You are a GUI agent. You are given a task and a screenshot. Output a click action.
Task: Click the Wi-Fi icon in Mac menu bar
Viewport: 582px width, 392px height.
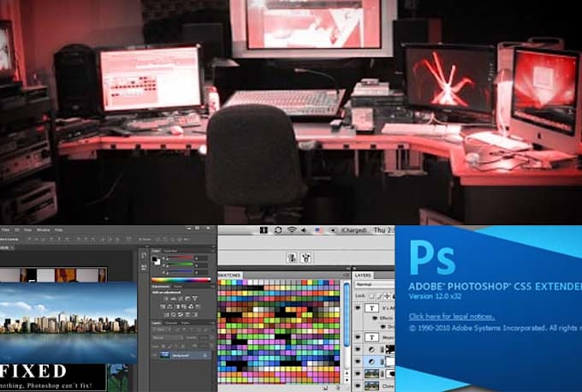292,230
